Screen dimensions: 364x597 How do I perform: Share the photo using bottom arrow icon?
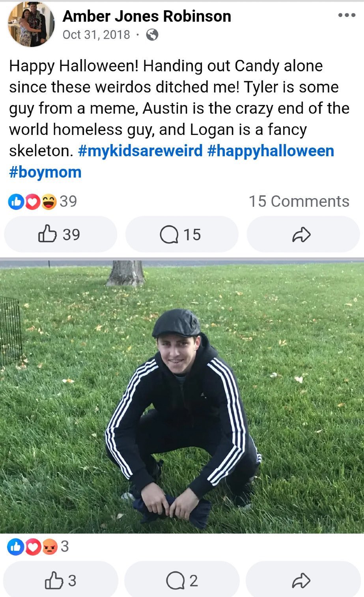point(303,580)
